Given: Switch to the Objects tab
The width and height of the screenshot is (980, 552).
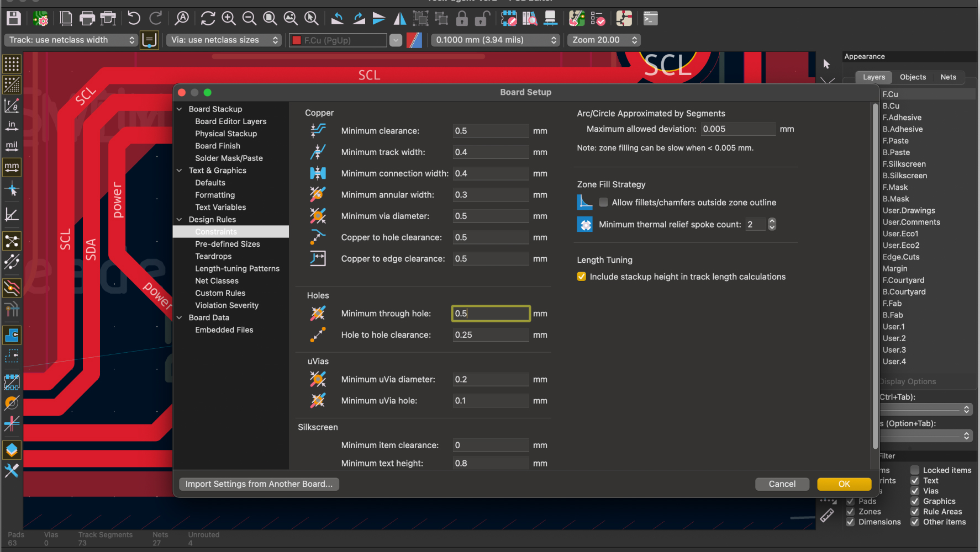Looking at the screenshot, I should coord(912,77).
